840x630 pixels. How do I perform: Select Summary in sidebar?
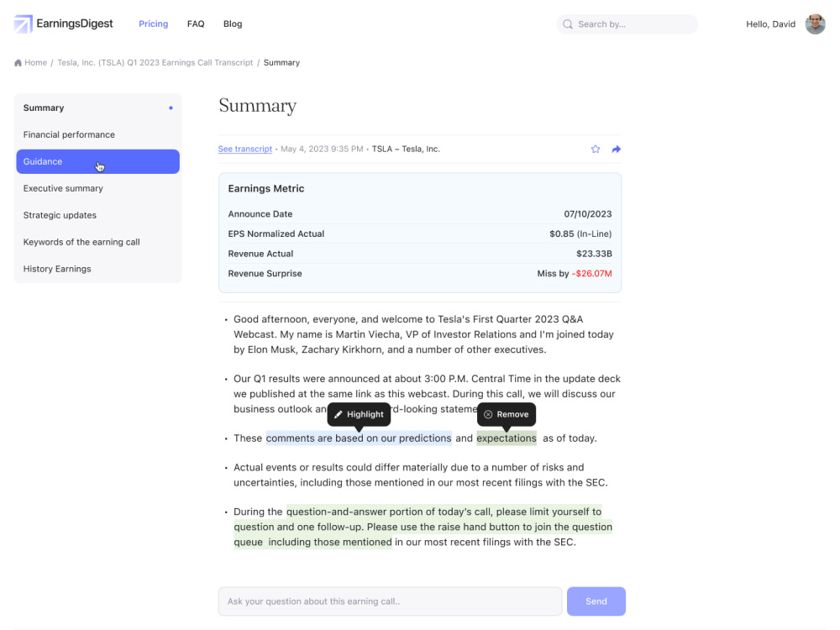pyautogui.click(x=98, y=108)
